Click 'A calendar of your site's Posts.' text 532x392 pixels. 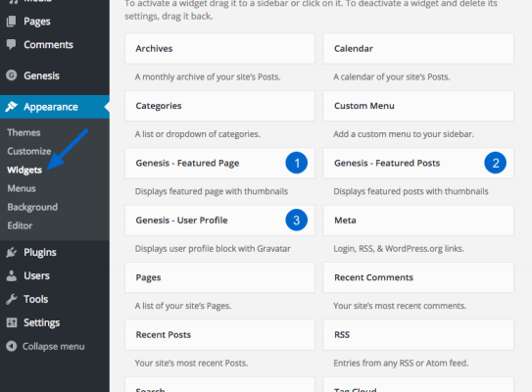coord(392,77)
